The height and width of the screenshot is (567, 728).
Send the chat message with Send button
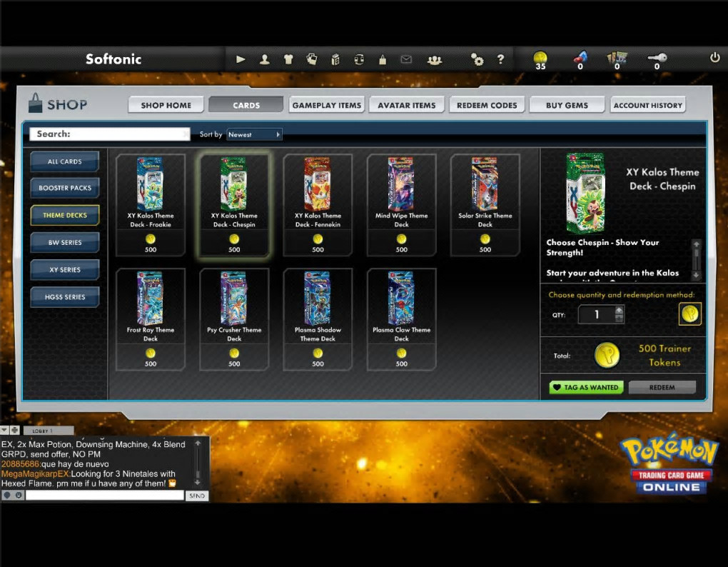(197, 496)
